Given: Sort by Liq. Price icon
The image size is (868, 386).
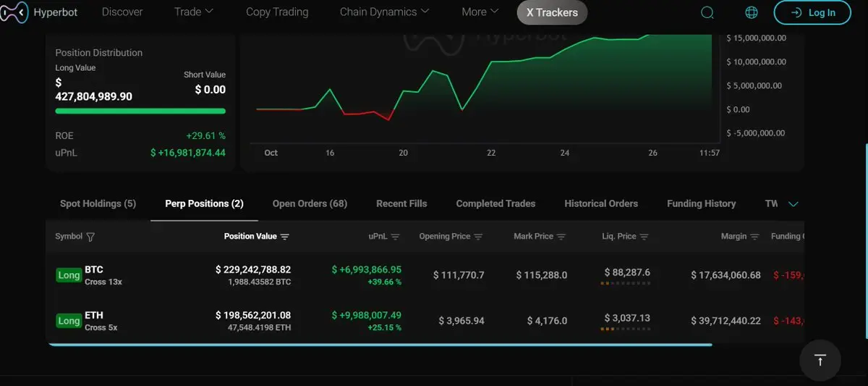Looking at the screenshot, I should (x=644, y=237).
